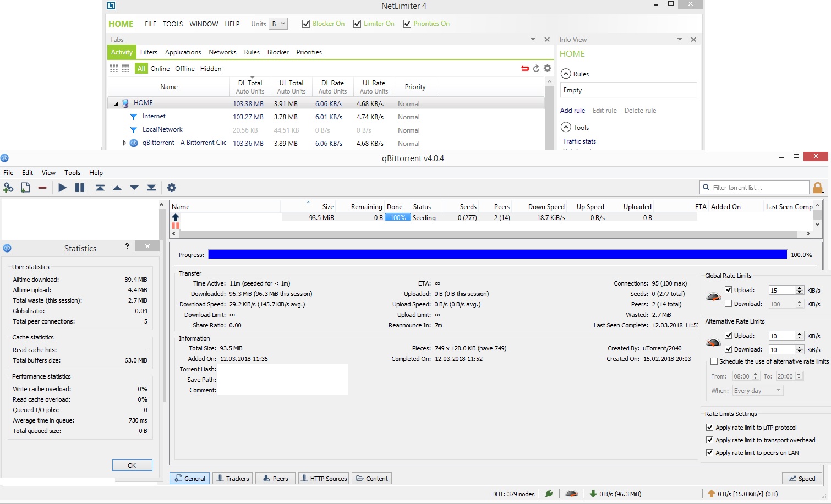This screenshot has height=504, width=831.
Task: Adjust global Upload limit spinner arrows
Action: click(800, 290)
